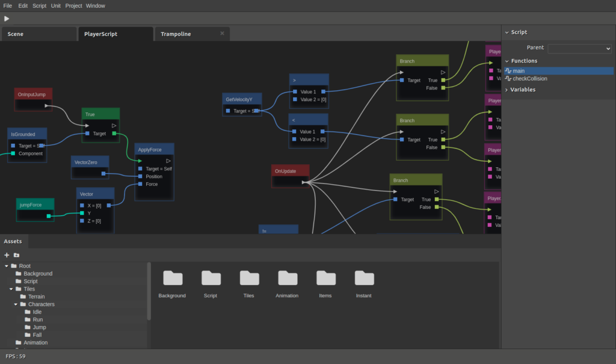Click the GetVelocityY node header

(x=242, y=99)
